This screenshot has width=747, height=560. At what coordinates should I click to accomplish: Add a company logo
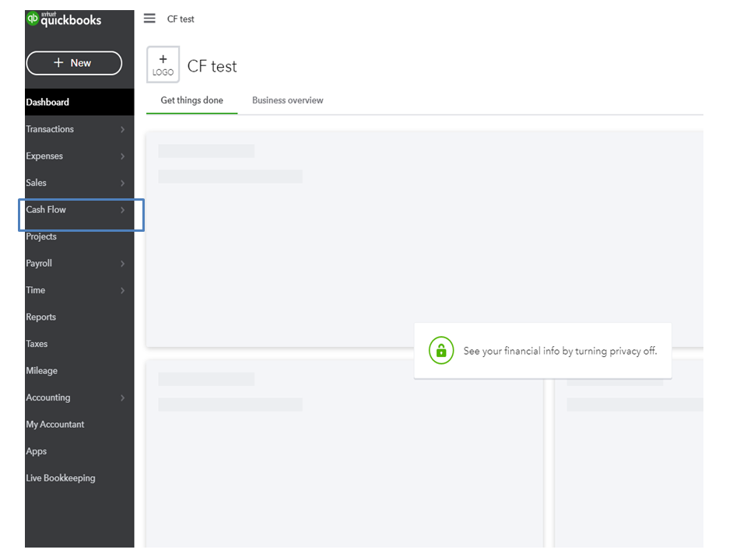coord(163,65)
